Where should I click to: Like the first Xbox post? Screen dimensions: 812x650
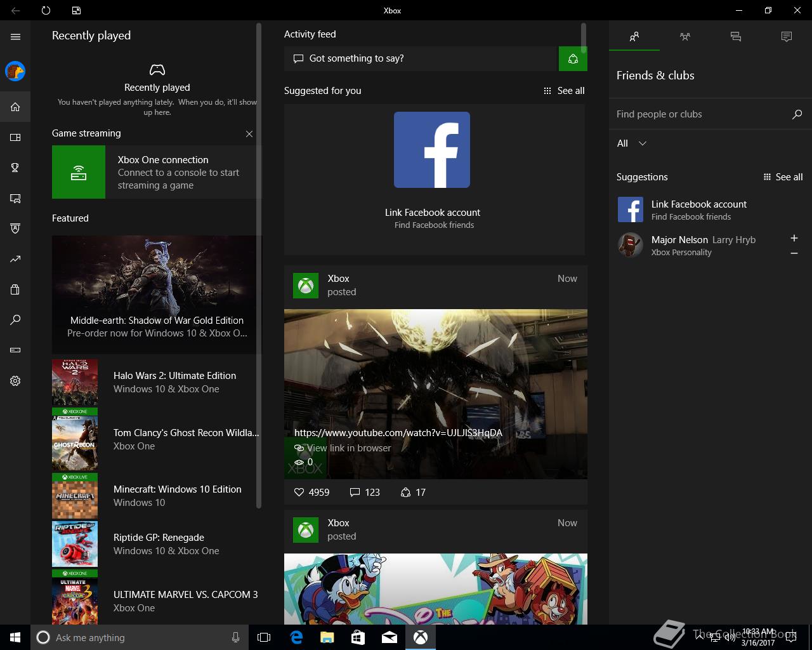coord(311,493)
